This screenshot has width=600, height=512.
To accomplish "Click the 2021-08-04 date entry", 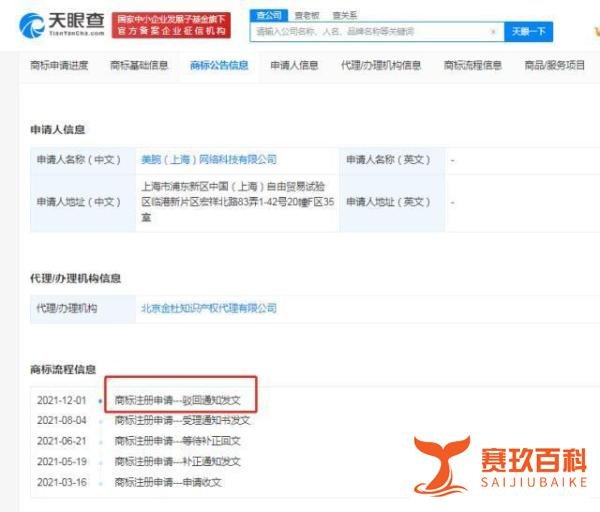I will tap(62, 421).
